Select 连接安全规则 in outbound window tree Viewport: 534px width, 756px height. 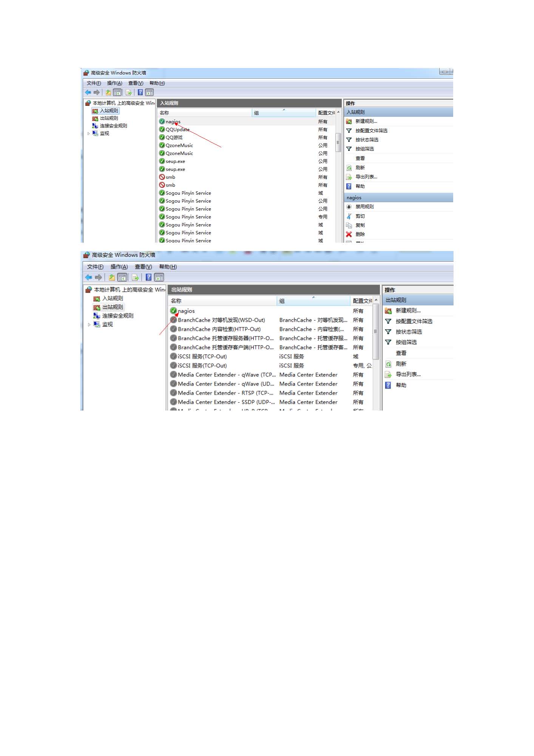click(x=118, y=316)
